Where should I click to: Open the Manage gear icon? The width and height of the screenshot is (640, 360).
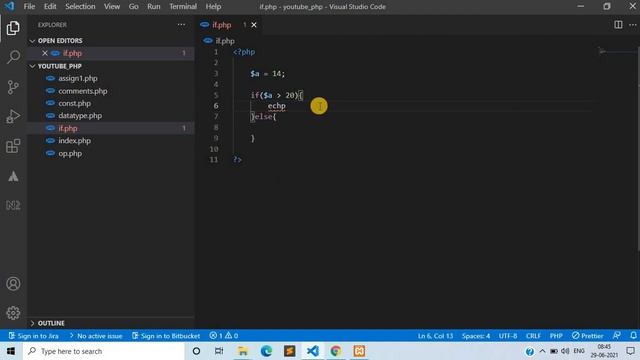(13, 313)
